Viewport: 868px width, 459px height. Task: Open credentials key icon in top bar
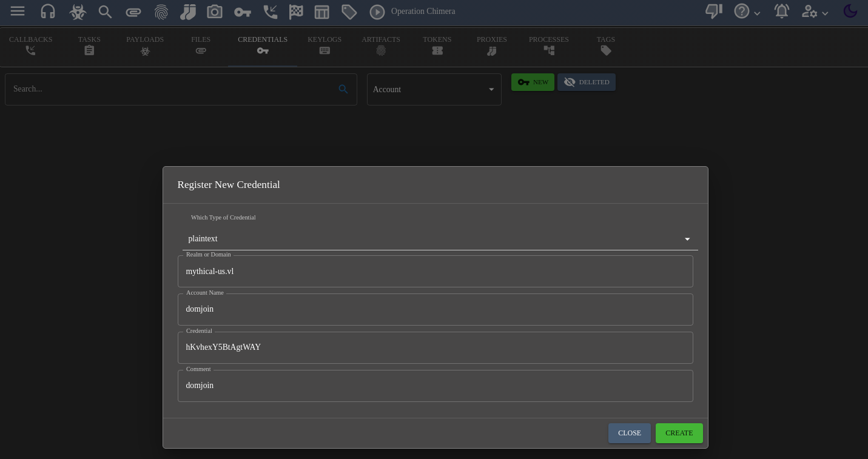coord(243,12)
